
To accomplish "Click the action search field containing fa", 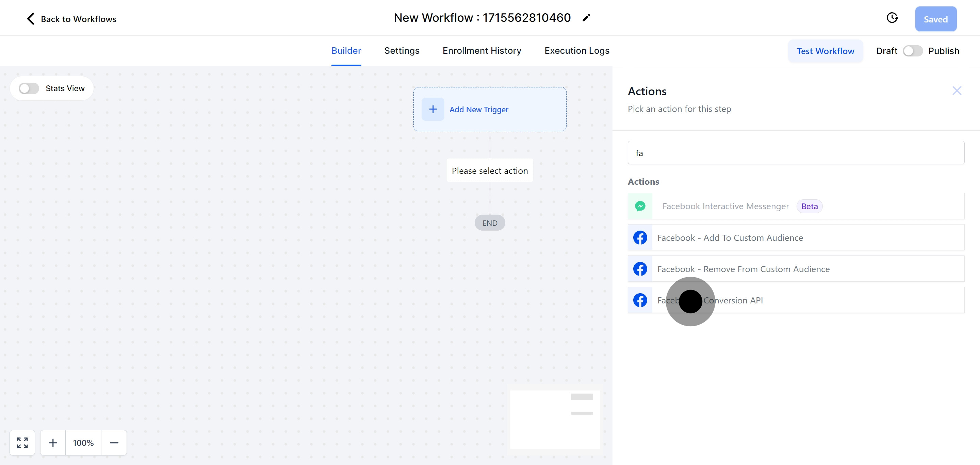I will (796, 152).
